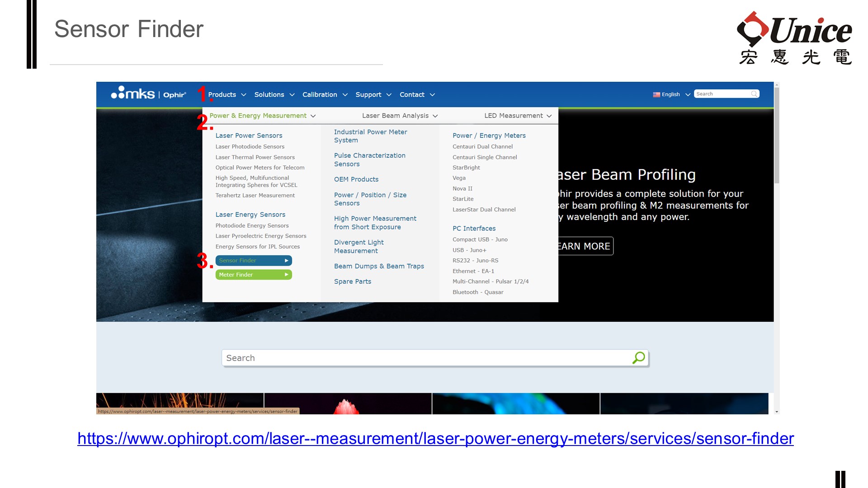The image size is (868, 488).
Task: Expand the Support chevron
Action: coord(389,95)
